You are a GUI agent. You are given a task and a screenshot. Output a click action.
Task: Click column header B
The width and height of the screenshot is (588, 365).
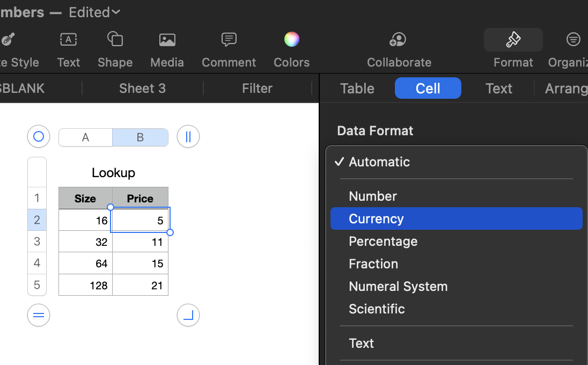140,137
